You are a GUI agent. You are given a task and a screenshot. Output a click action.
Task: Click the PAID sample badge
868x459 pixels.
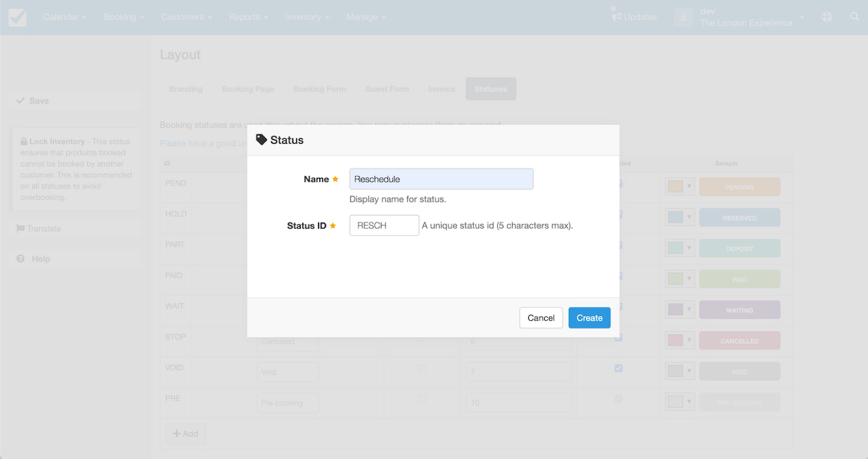(740, 279)
